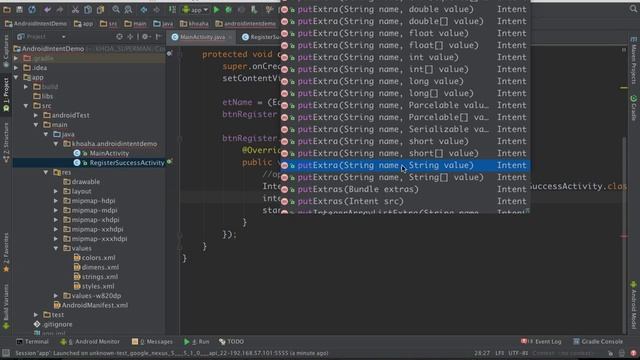
Task: Click the search everywhere magnifier icon
Action: (633, 9)
